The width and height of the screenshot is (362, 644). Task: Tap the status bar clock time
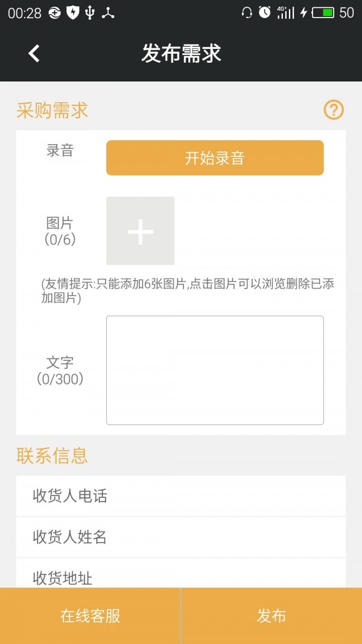(25, 13)
